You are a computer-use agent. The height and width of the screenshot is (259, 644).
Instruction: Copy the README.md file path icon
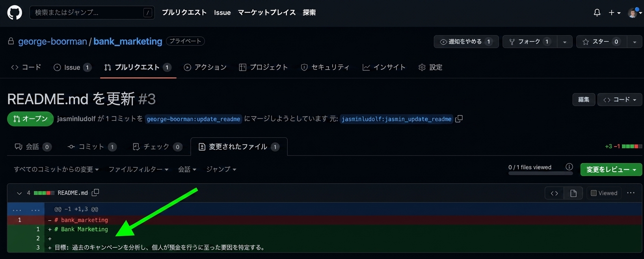(95, 193)
